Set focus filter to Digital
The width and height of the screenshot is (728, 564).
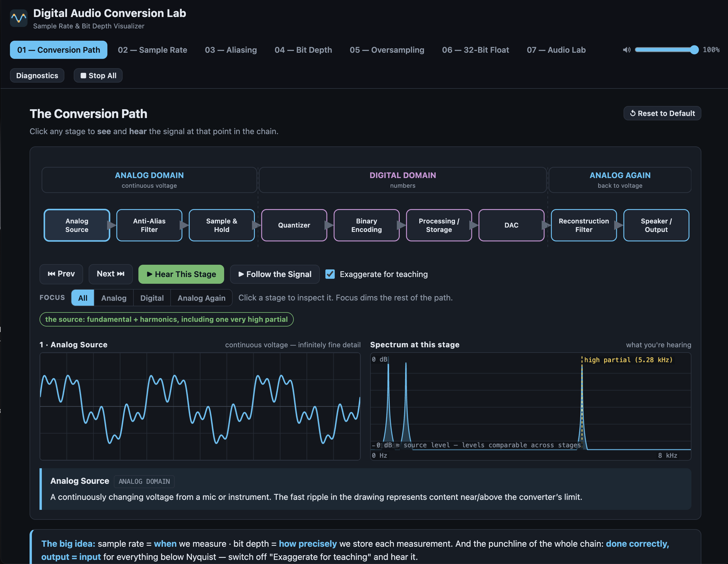pos(152,298)
